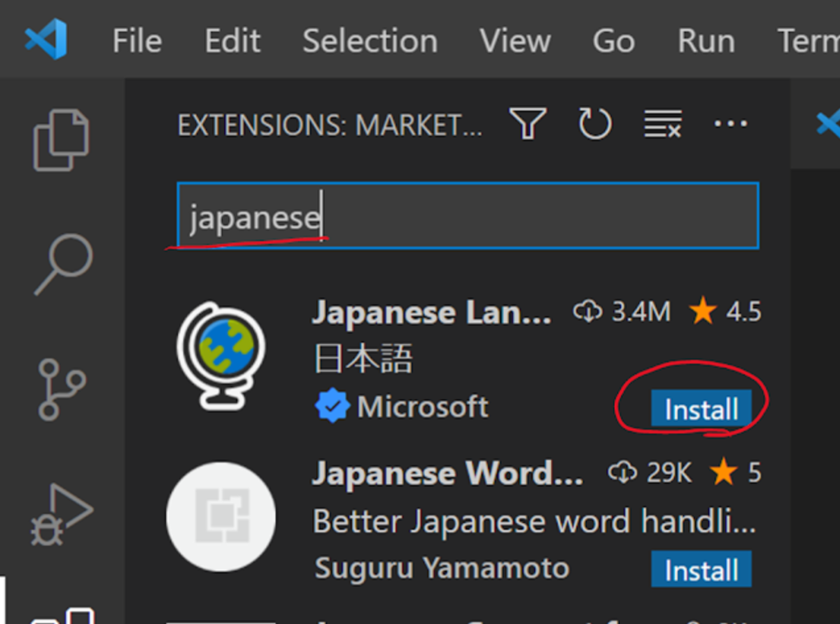Image resolution: width=840 pixels, height=624 pixels.
Task: Click the 29K download count
Action: (650, 473)
